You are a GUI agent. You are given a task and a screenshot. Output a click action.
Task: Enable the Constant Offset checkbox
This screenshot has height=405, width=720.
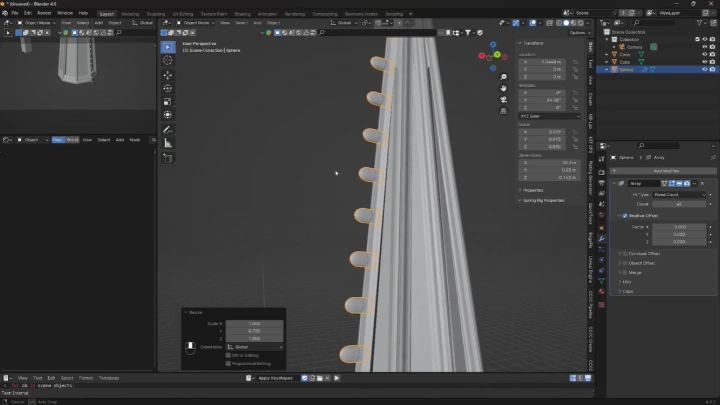625,253
